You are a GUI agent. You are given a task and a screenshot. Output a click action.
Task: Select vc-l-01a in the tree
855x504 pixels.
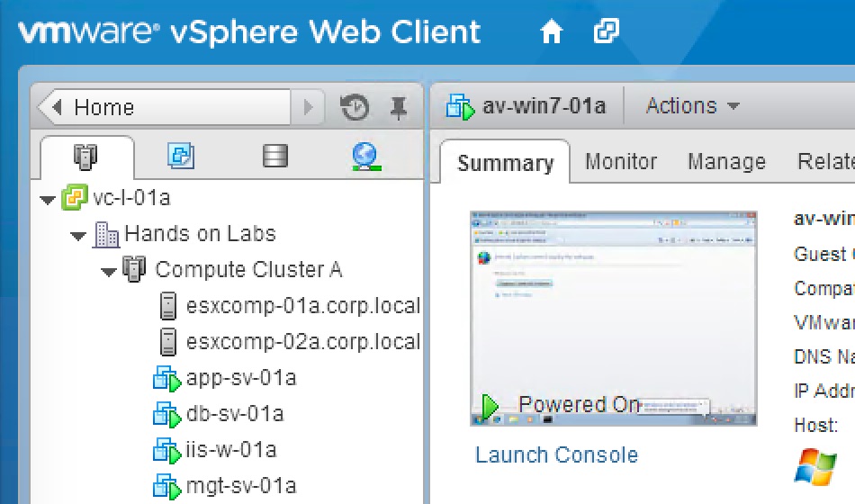click(x=131, y=197)
